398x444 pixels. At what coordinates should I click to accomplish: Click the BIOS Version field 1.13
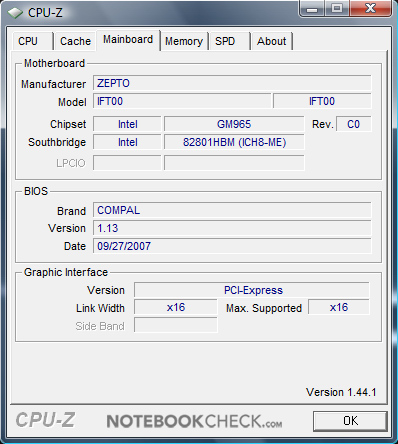[232, 228]
